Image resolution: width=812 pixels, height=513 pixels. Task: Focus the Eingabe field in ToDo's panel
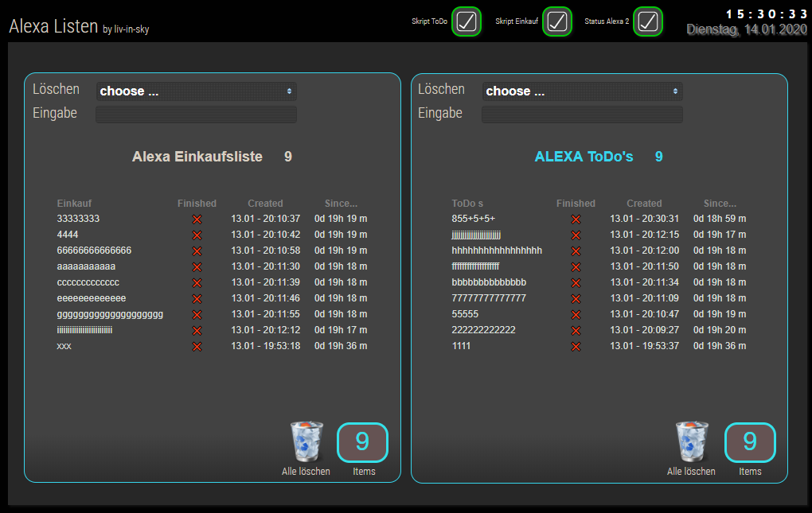click(582, 114)
